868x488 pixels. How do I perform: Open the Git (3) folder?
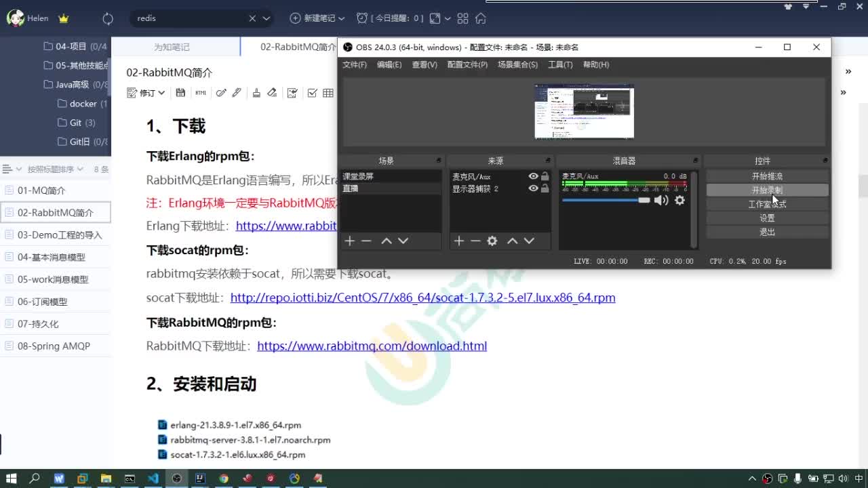[x=77, y=123]
